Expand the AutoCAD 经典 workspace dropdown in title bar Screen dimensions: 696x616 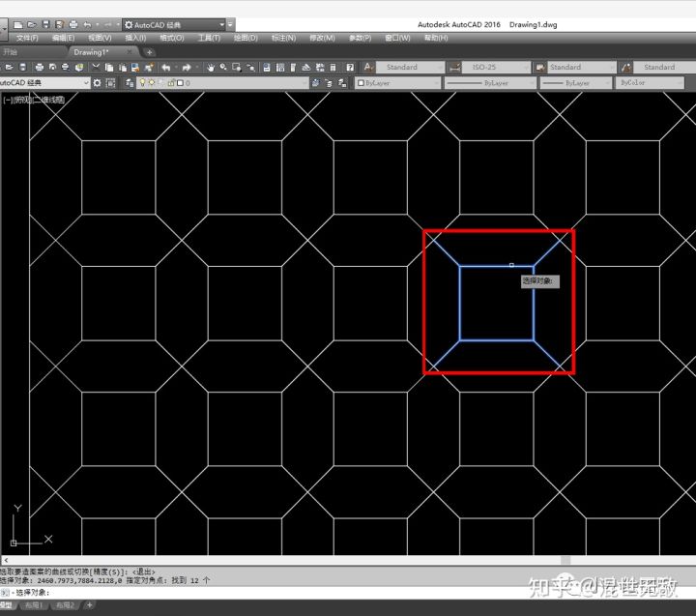click(222, 24)
